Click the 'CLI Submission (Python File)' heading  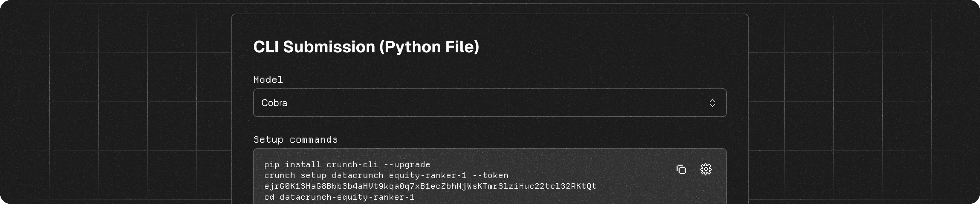point(366,47)
